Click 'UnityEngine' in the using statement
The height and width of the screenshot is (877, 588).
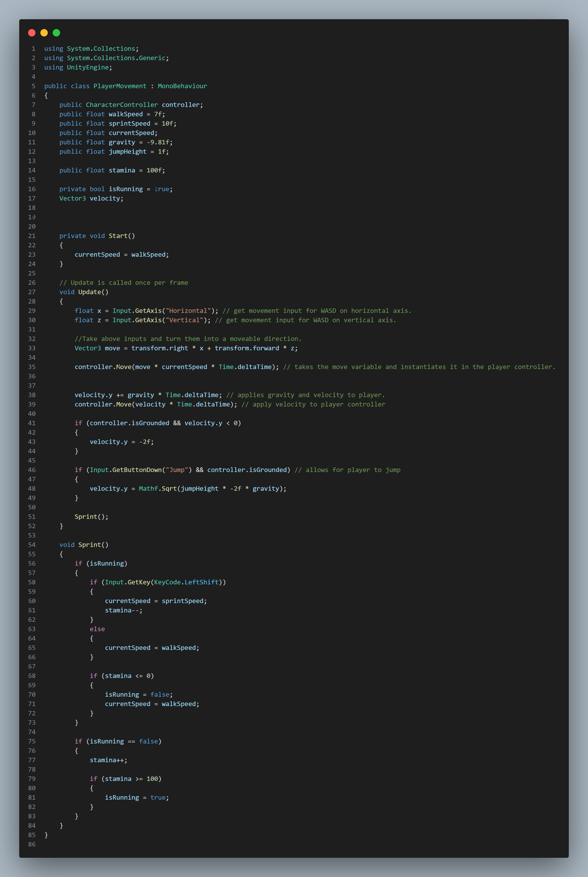(88, 67)
